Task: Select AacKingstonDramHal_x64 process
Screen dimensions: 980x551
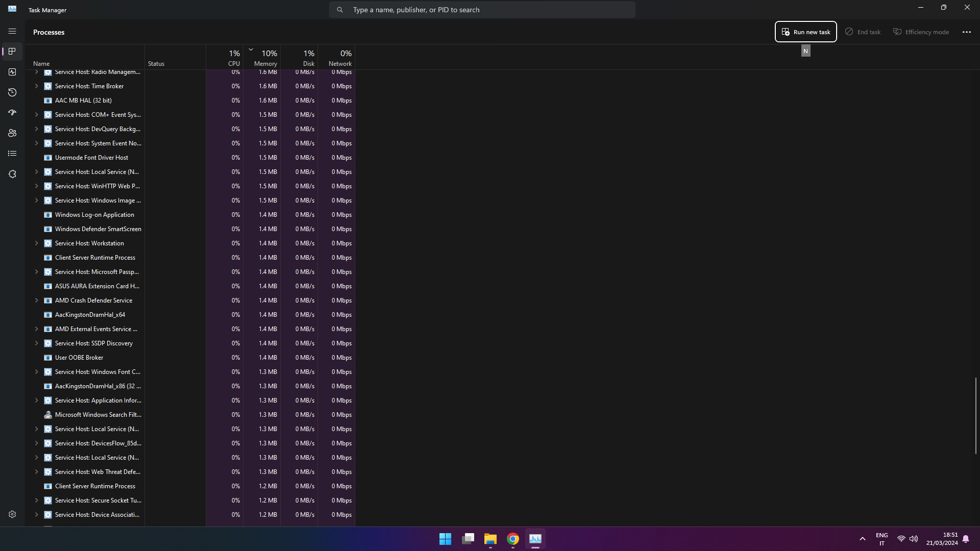Action: click(x=190, y=315)
